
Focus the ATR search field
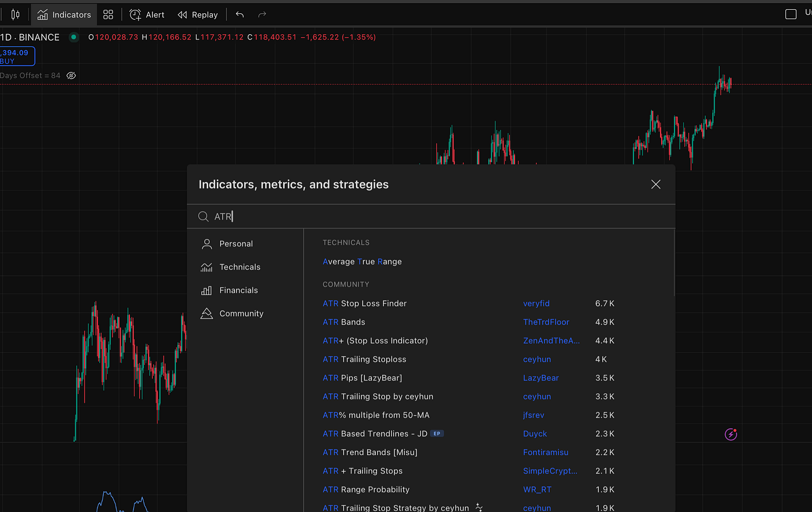(x=431, y=216)
